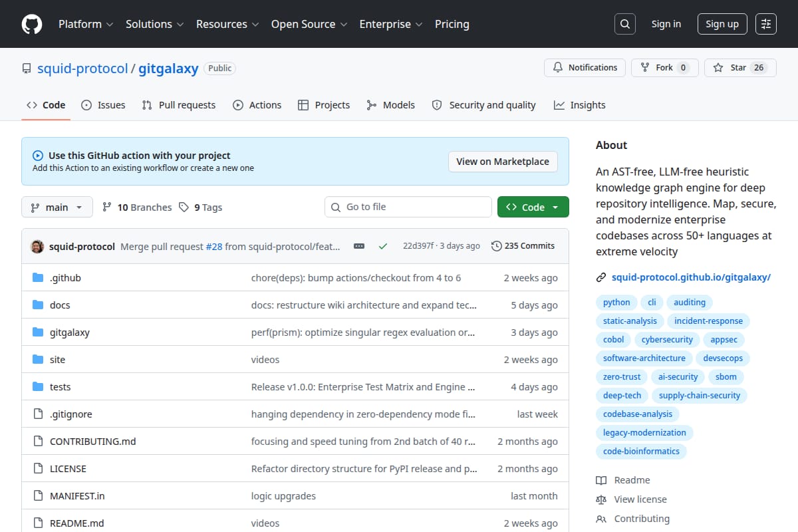The width and height of the screenshot is (798, 532).
Task: Switch to the Models tab
Action: (391, 105)
